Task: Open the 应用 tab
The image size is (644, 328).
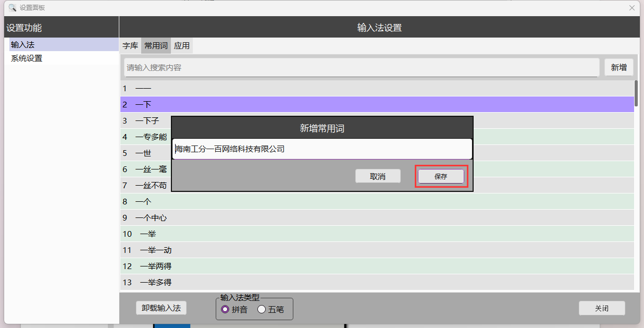Action: pyautogui.click(x=182, y=45)
